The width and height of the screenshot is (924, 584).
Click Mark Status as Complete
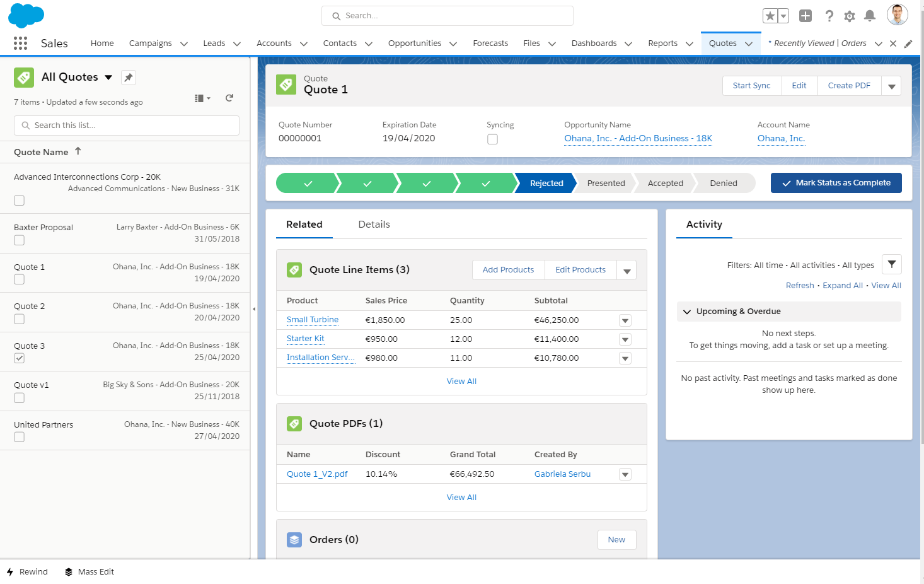pos(836,183)
